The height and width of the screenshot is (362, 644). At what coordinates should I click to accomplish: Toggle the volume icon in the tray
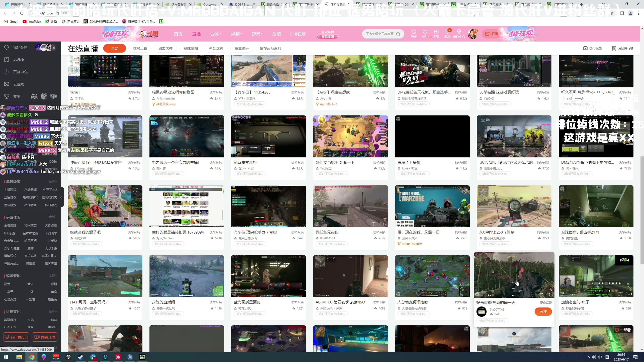[594, 357]
